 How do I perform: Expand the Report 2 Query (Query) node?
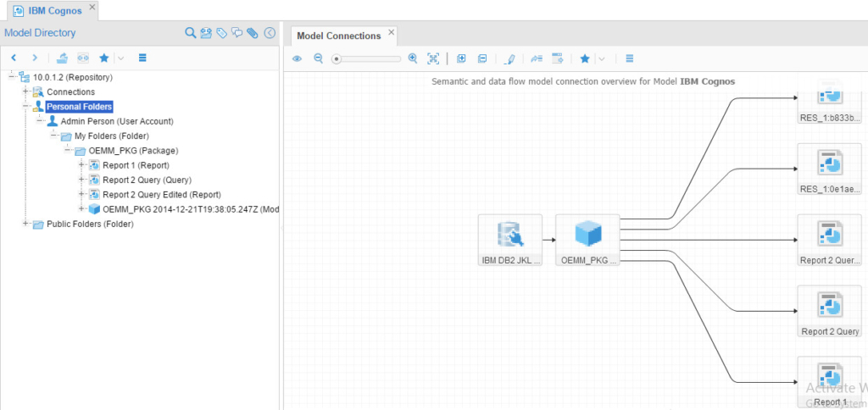pos(82,180)
